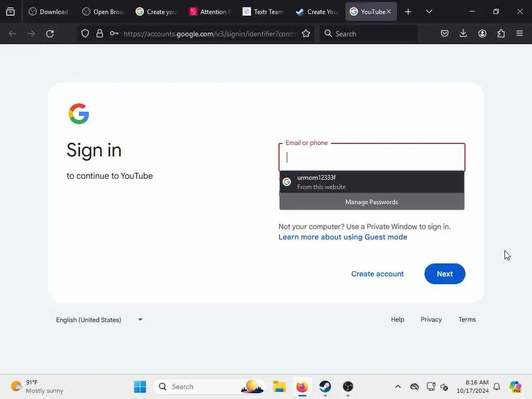The height and width of the screenshot is (399, 532).
Task: Open saved logins key icon
Action: click(x=114, y=33)
